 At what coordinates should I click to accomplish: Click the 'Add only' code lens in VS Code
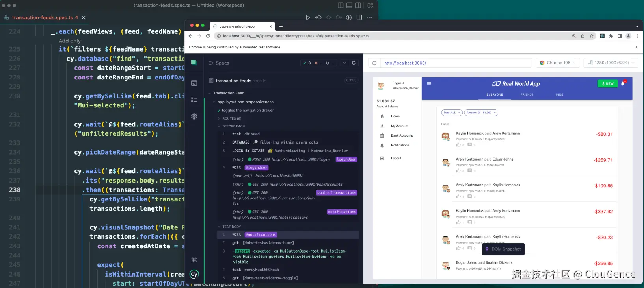(x=70, y=41)
